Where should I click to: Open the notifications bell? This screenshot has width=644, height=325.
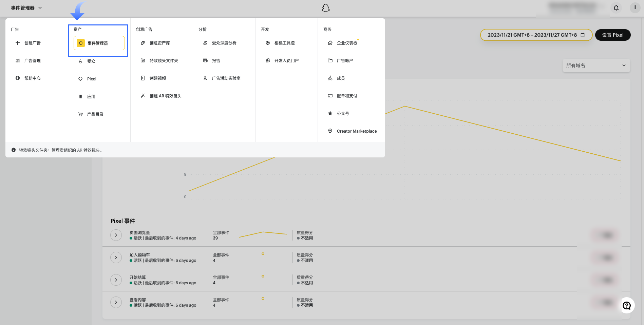click(x=616, y=7)
